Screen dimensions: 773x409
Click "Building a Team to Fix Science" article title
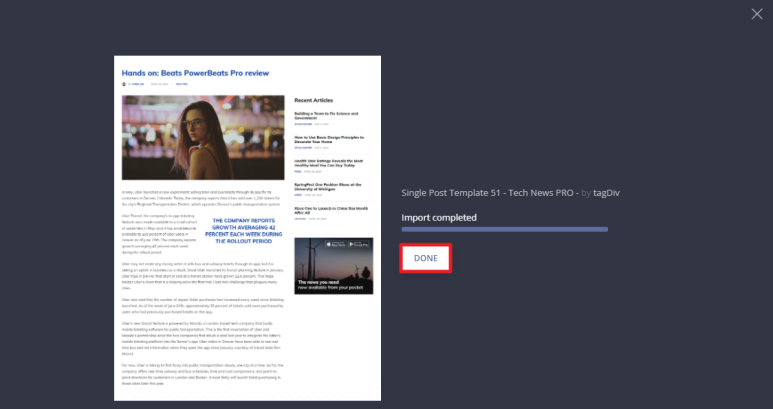tap(326, 116)
